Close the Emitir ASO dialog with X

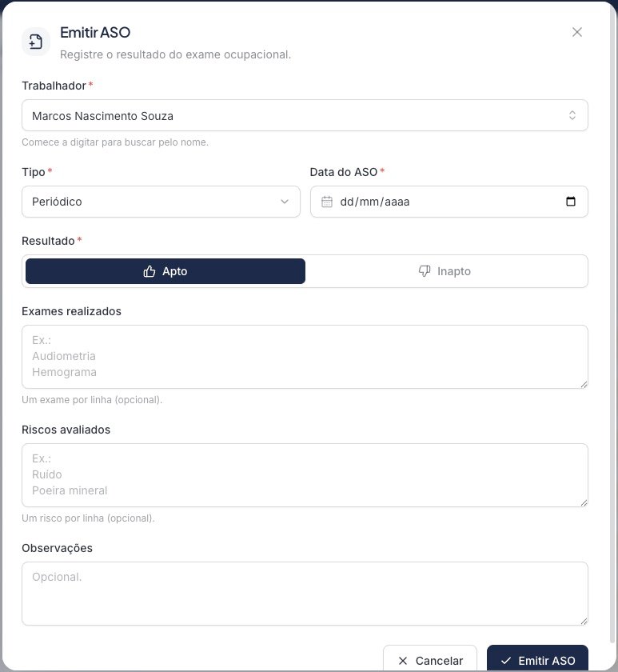click(577, 32)
